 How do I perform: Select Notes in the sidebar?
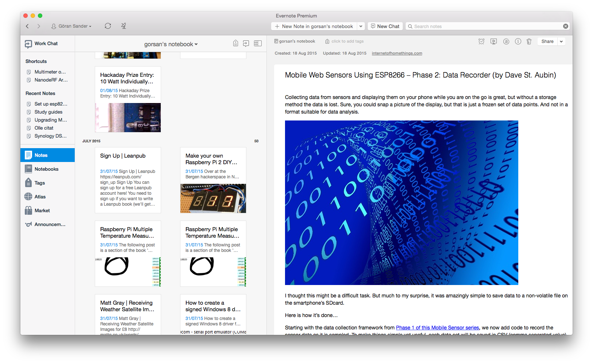click(x=47, y=155)
